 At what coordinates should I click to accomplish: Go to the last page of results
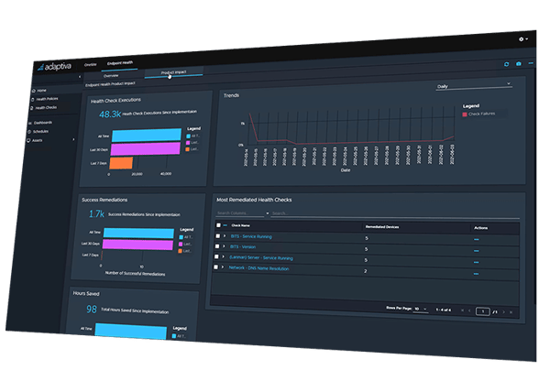click(511, 312)
